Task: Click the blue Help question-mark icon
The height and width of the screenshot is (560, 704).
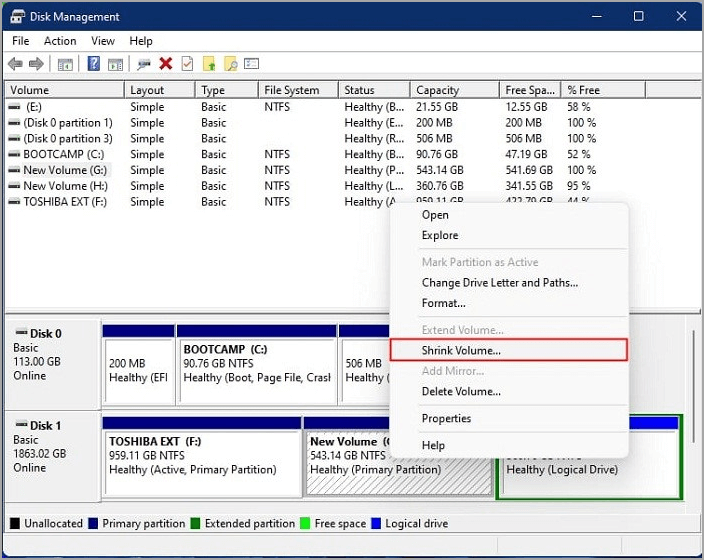Action: 93,64
